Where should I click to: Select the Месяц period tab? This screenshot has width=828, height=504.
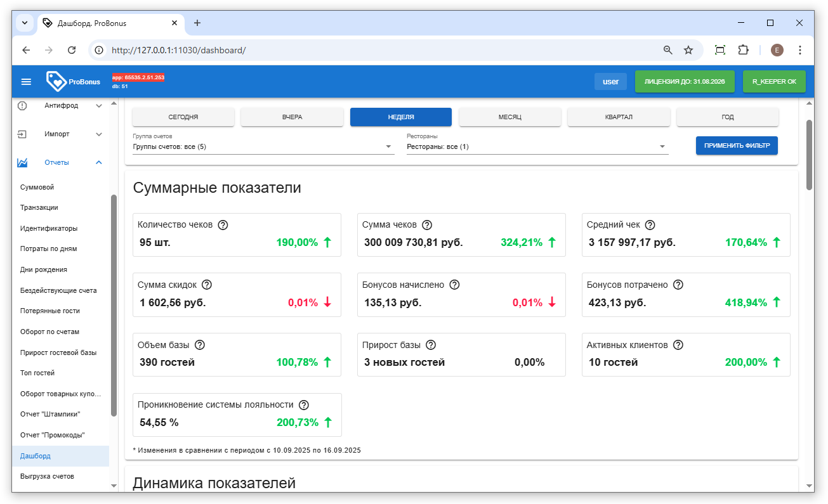tap(509, 117)
